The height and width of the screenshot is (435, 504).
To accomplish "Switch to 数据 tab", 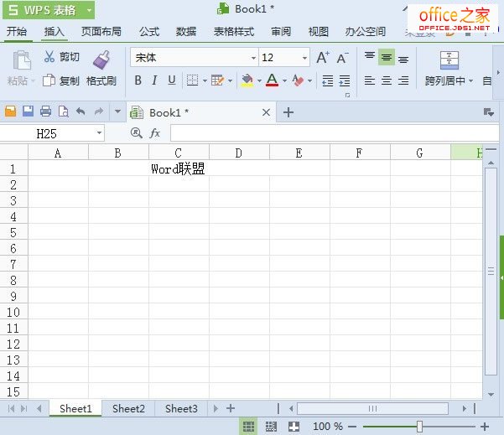I will click(x=186, y=32).
